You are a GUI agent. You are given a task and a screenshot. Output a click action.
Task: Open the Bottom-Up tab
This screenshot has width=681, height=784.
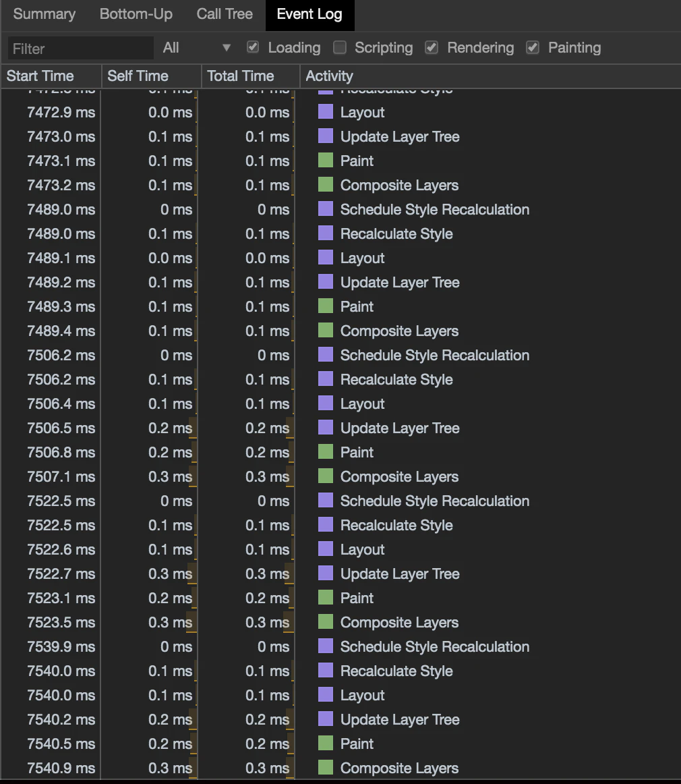136,14
